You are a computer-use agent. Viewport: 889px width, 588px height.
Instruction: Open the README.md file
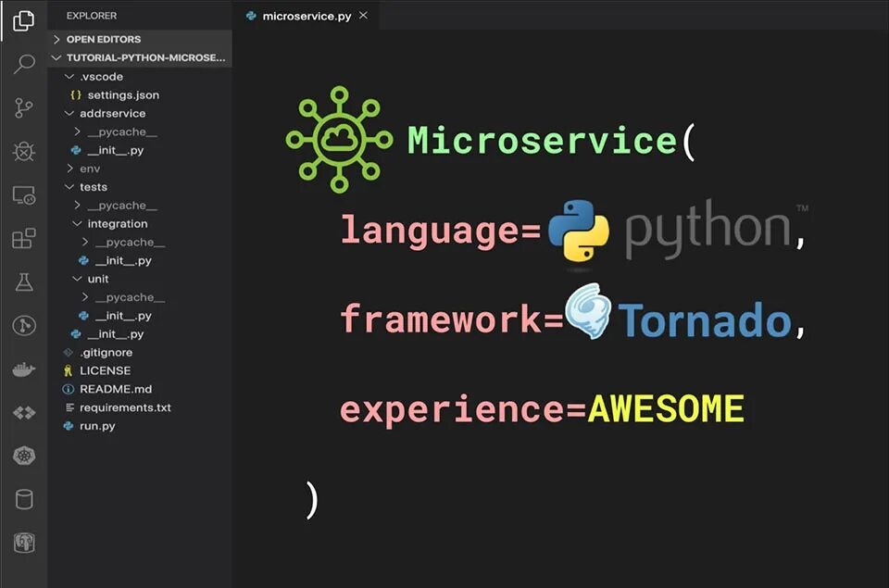point(140,389)
